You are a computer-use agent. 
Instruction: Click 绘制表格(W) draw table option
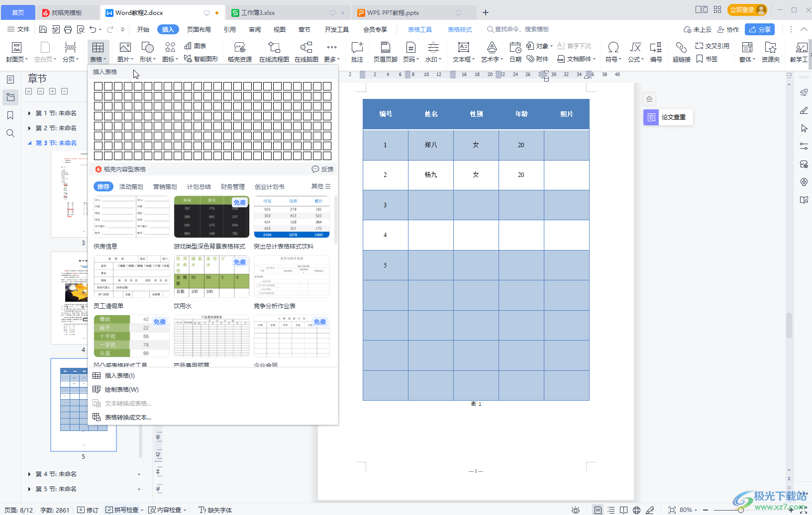tap(121, 389)
